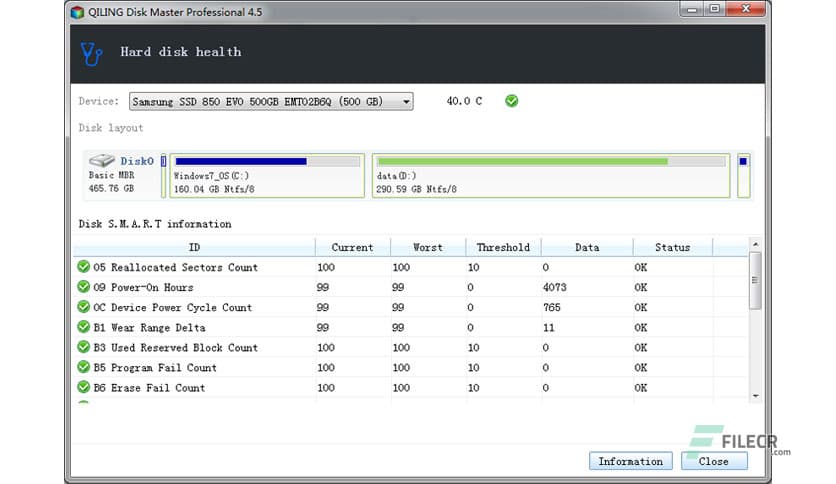Click green check icon for Erase Fail Count
This screenshot has height=484, width=836.
pyautogui.click(x=83, y=387)
